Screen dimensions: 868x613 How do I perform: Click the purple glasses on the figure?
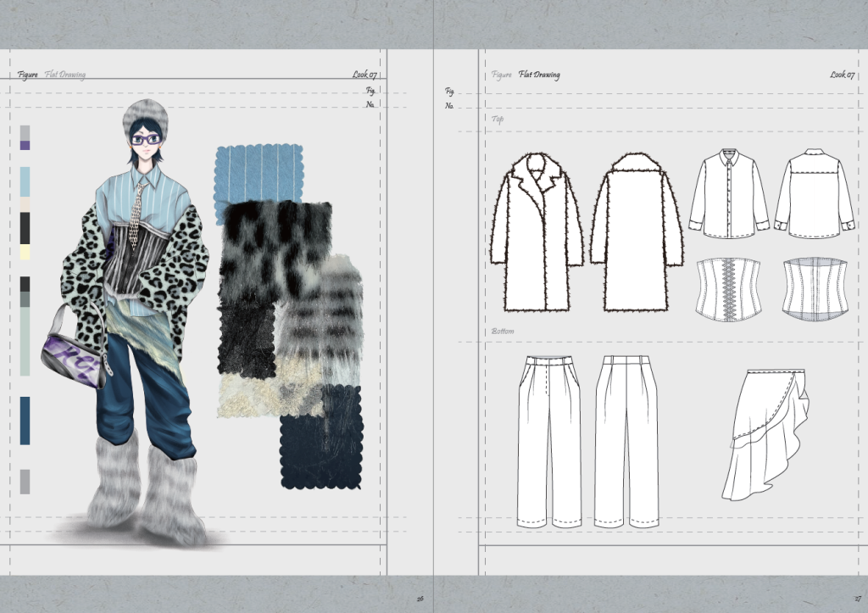tap(146, 138)
